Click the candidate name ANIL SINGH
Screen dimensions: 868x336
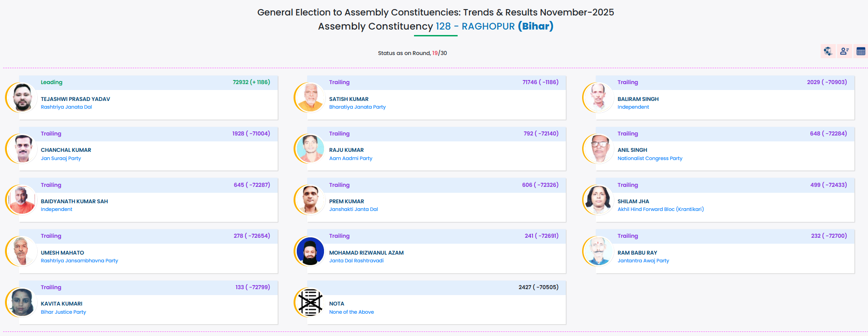pyautogui.click(x=632, y=150)
